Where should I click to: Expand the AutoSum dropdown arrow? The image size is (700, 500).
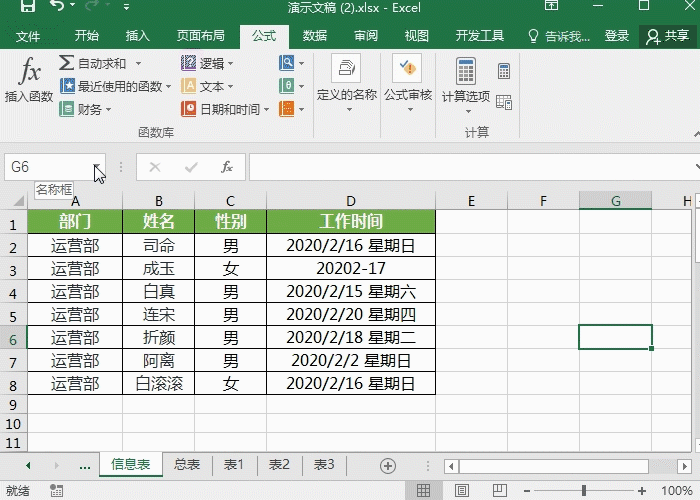(138, 63)
